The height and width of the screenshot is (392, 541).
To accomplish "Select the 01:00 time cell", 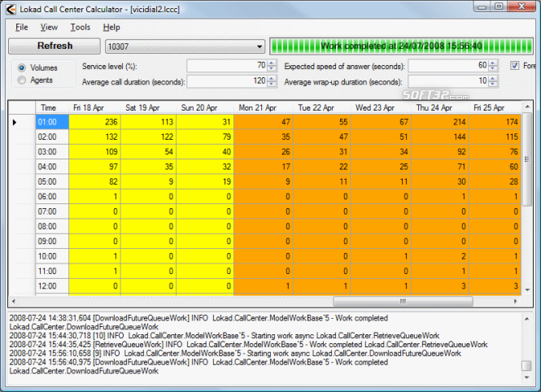I will [x=52, y=122].
